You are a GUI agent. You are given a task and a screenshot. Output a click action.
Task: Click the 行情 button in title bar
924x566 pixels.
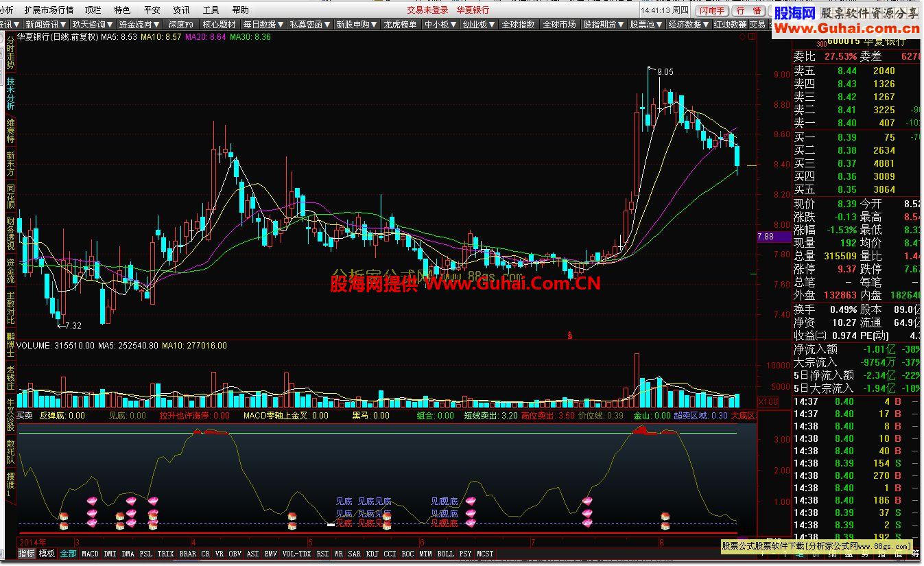coord(749,10)
